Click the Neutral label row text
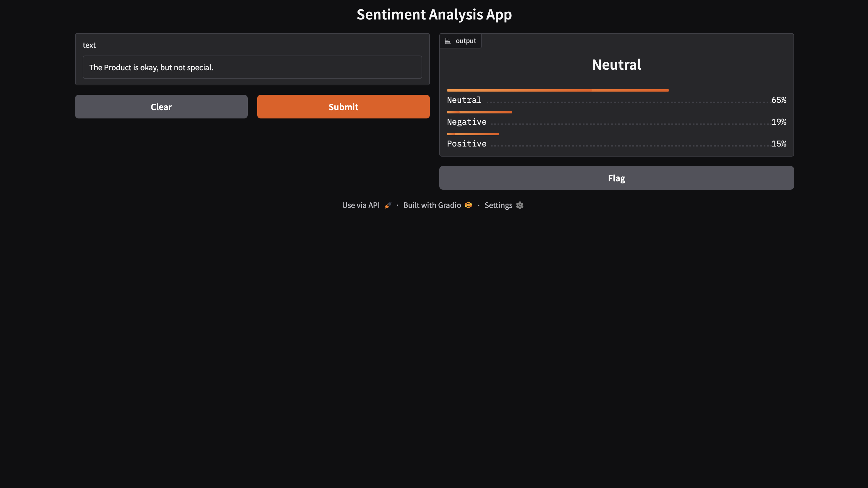The width and height of the screenshot is (868, 488). [464, 100]
